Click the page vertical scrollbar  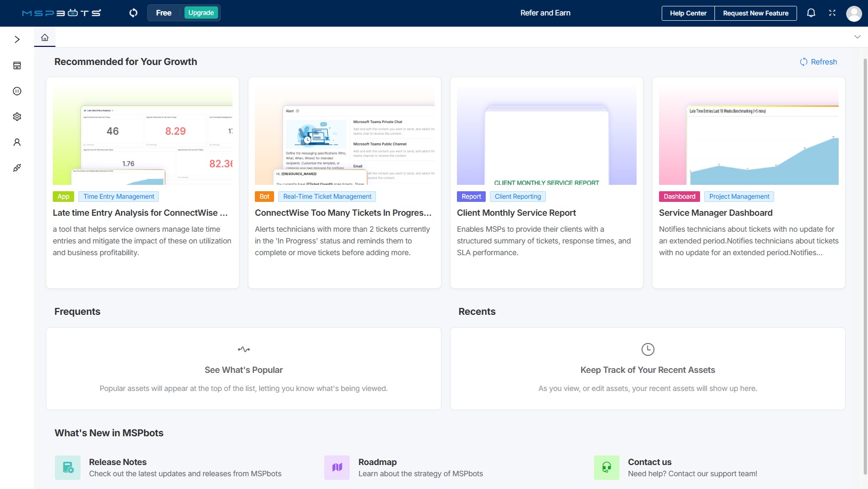(x=865, y=266)
